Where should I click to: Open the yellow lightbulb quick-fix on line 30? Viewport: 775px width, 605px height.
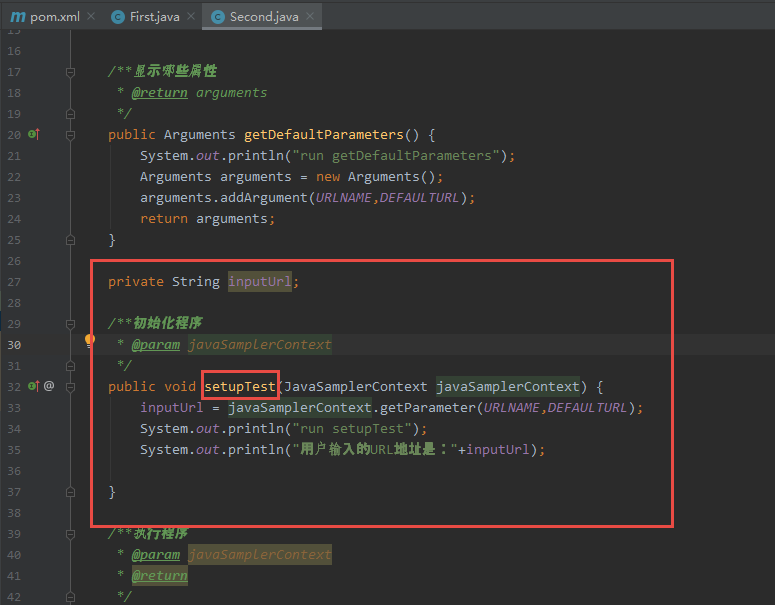point(89,342)
